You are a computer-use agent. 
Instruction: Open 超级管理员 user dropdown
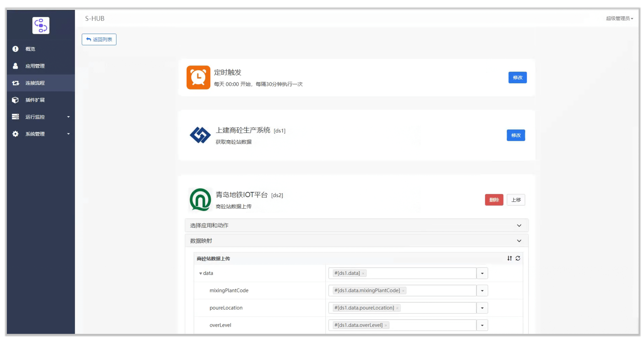pyautogui.click(x=619, y=18)
